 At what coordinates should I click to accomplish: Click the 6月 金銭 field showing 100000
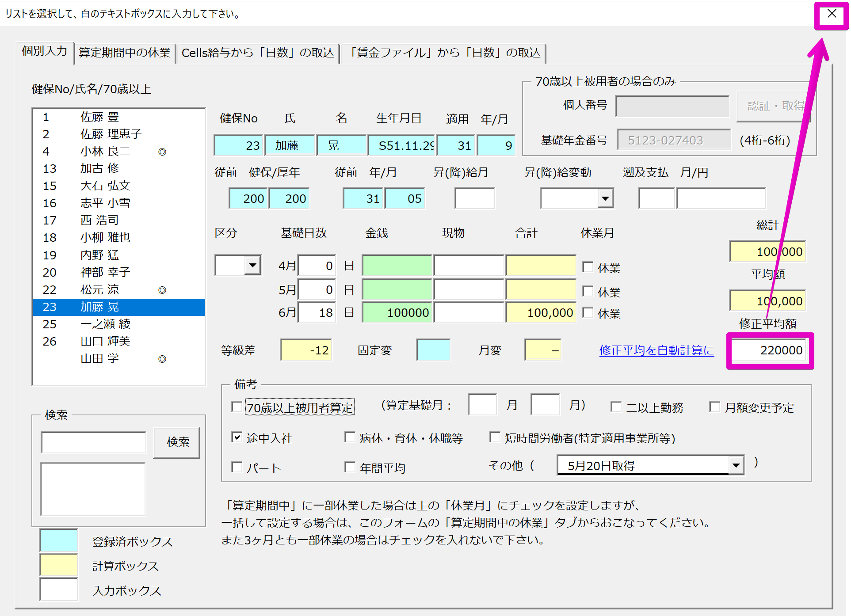397,312
